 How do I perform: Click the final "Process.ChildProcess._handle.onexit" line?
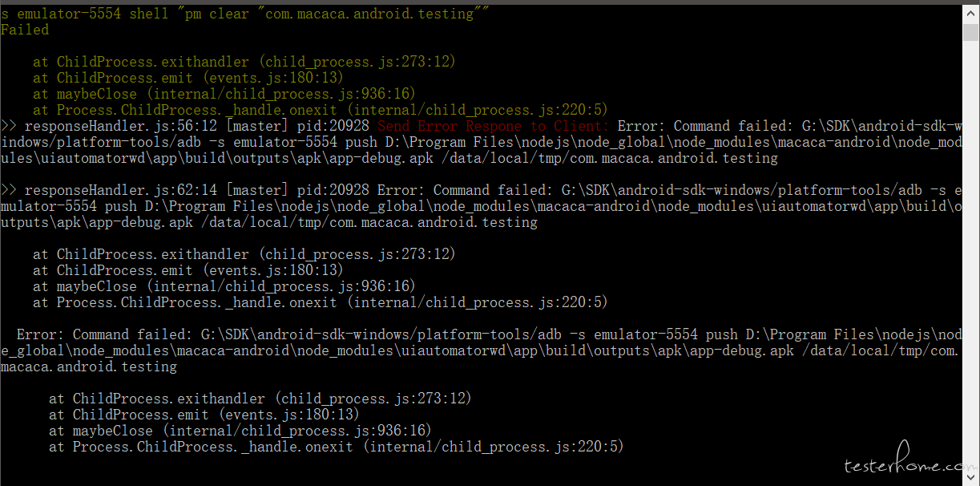tap(337, 447)
